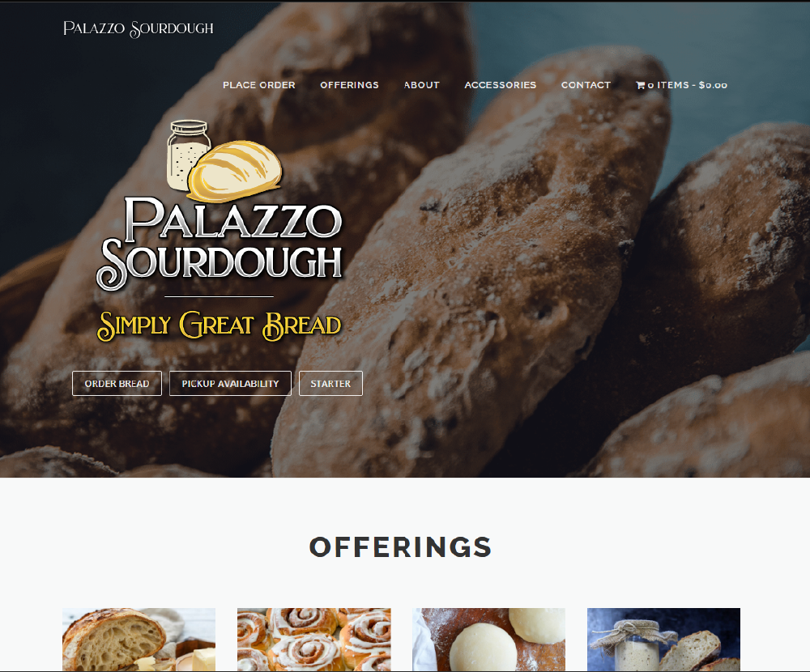Click the bread hero background image
Screen dimensions: 810x672
517,284
